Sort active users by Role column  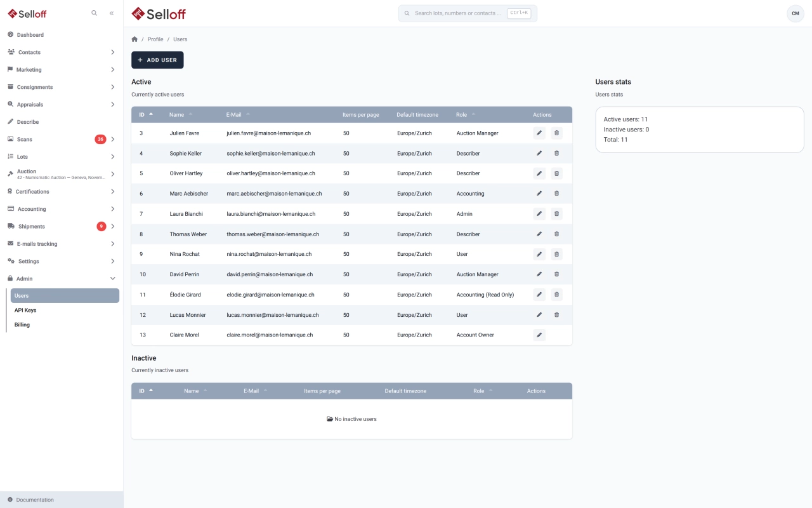point(466,115)
